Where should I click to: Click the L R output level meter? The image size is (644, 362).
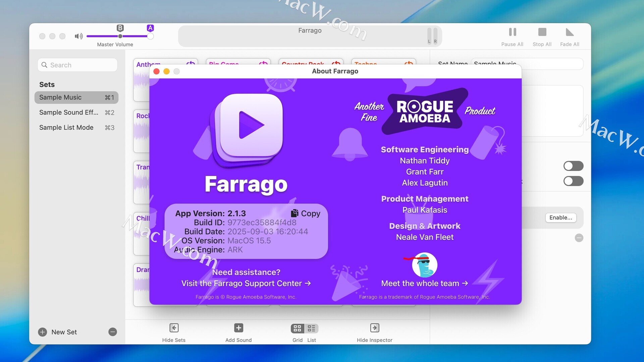pos(432,36)
